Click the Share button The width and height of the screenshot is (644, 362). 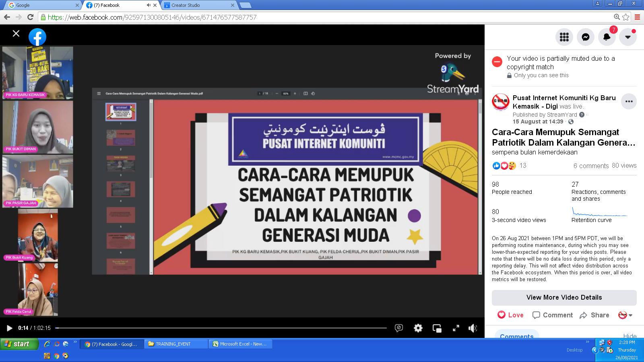pos(594,315)
